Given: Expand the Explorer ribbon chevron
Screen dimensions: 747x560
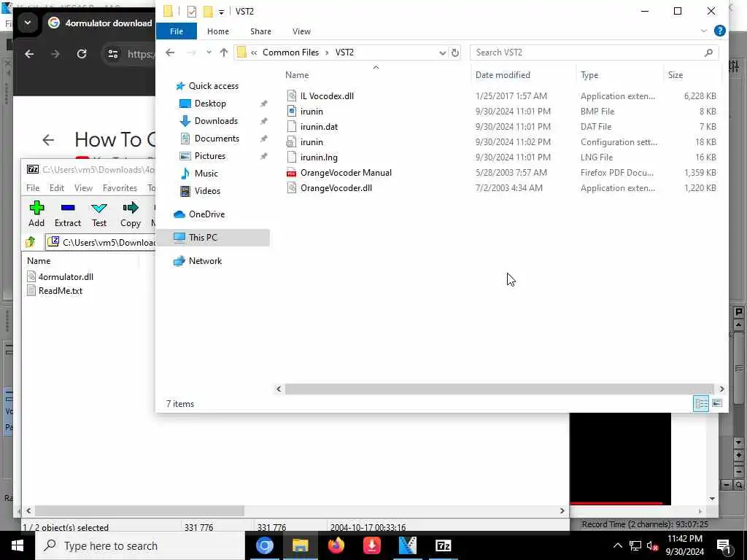Looking at the screenshot, I should point(704,31).
